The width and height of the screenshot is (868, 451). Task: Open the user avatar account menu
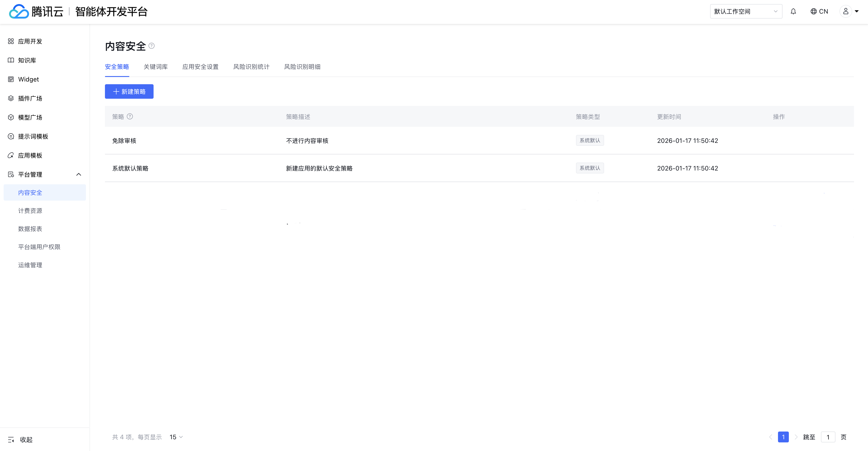click(x=849, y=12)
